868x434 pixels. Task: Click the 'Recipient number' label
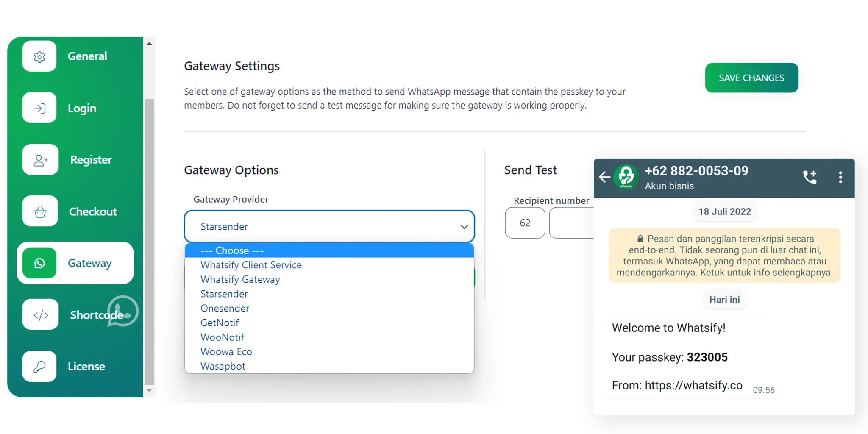[551, 201]
